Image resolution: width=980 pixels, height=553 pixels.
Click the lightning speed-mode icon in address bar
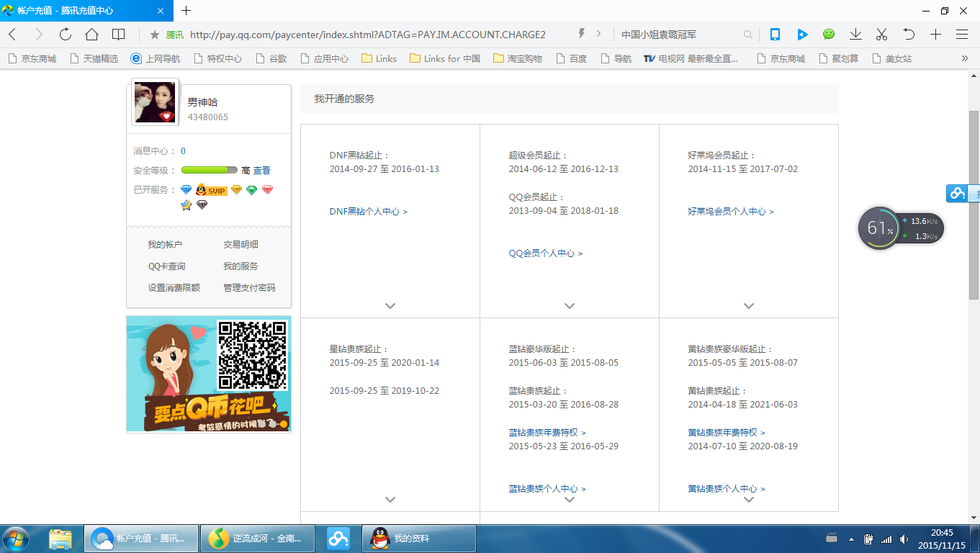[582, 34]
